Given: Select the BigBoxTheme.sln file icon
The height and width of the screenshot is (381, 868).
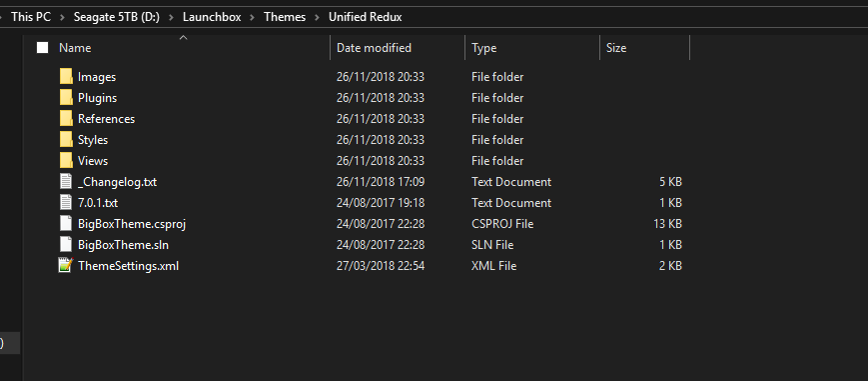Looking at the screenshot, I should coord(66,245).
